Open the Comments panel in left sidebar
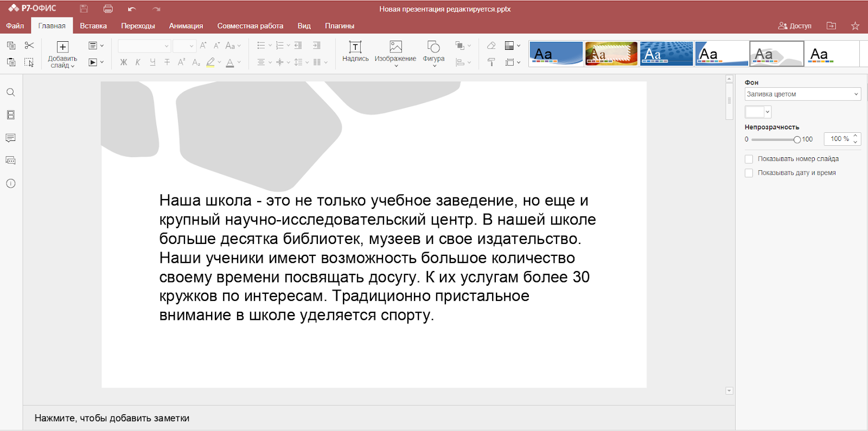 click(x=11, y=138)
